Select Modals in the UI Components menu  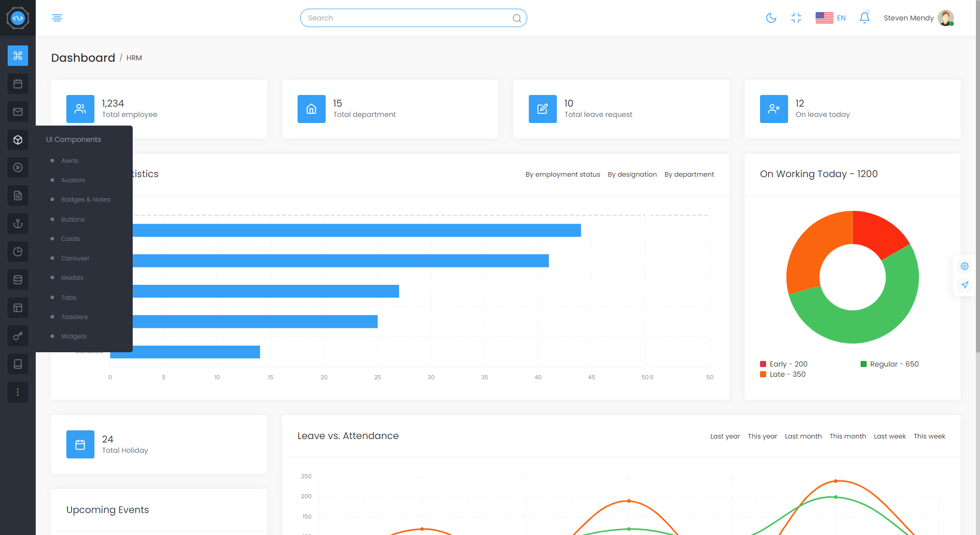tap(72, 278)
